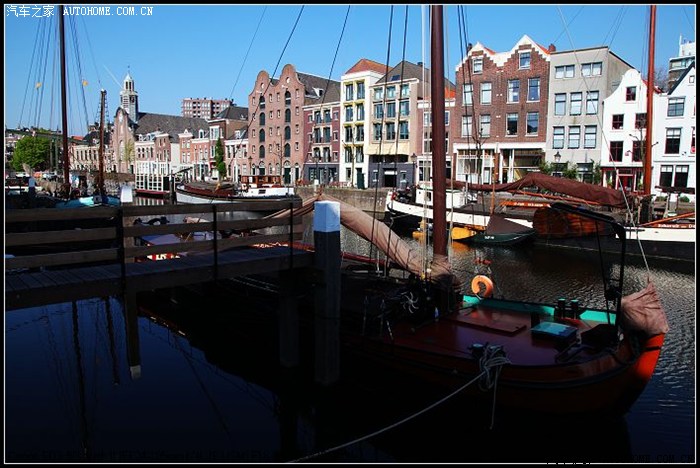Select the red brick stepped-gable building
This screenshot has width=700, height=468.
[x=500, y=110]
